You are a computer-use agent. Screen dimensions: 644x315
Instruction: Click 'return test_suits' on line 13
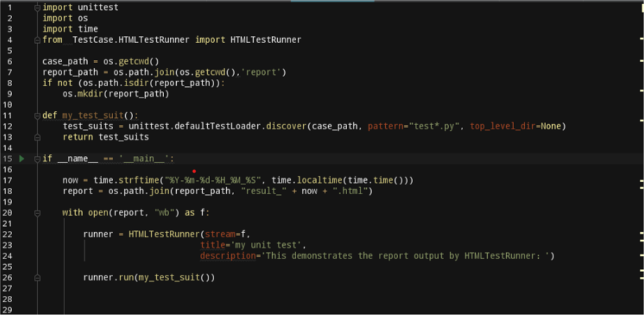pyautogui.click(x=105, y=137)
